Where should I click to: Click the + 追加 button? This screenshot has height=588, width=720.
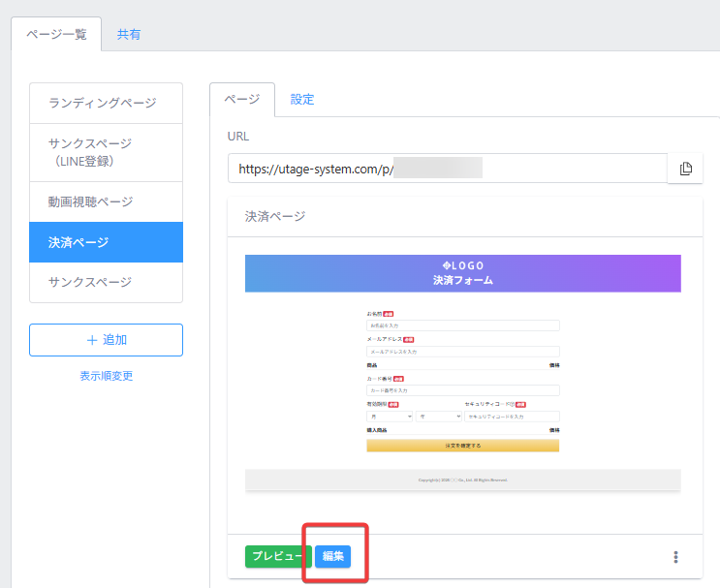click(106, 340)
